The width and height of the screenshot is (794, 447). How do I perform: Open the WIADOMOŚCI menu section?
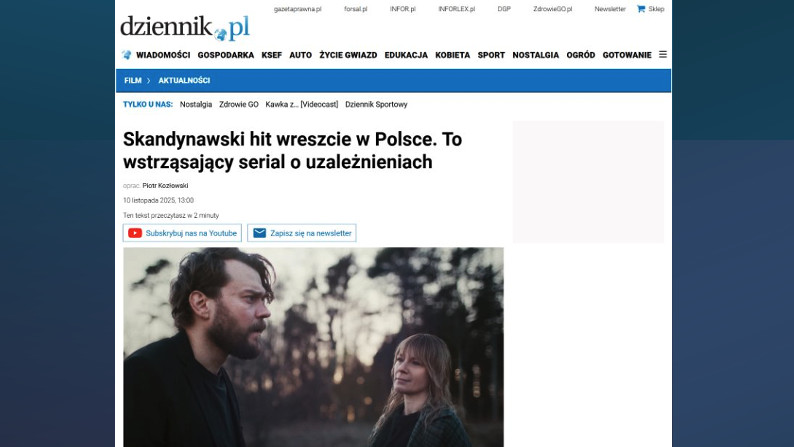click(x=163, y=55)
